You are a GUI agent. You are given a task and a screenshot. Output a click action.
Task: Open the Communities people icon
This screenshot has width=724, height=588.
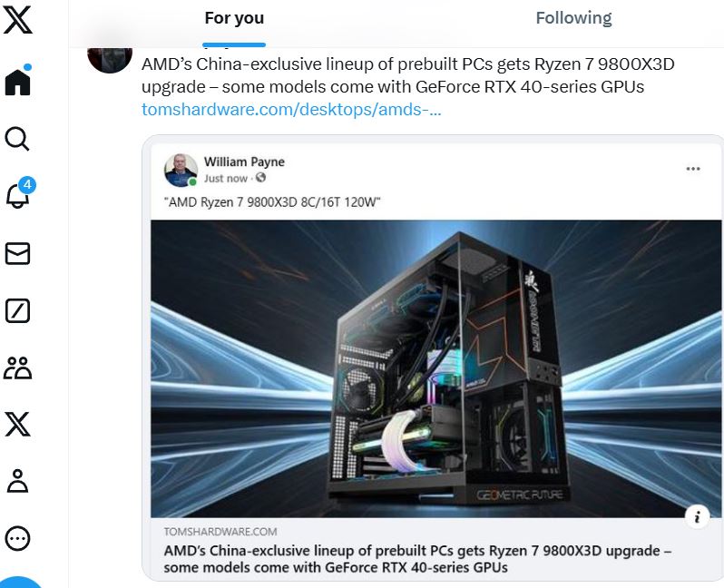coord(17,367)
